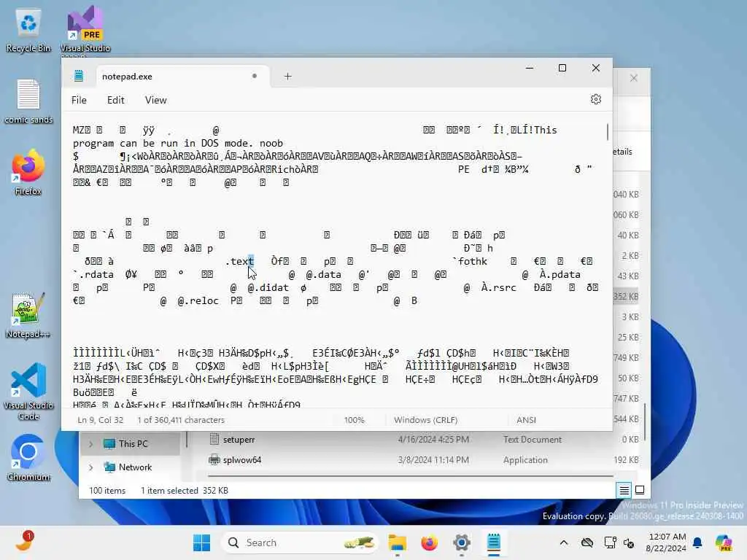
Task: Open Visual Studio Preview desktop shortcut
Action: (x=85, y=31)
